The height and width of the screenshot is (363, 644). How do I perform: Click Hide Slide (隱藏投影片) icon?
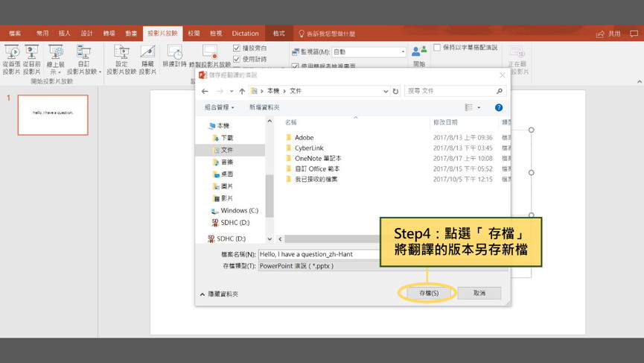147,59
